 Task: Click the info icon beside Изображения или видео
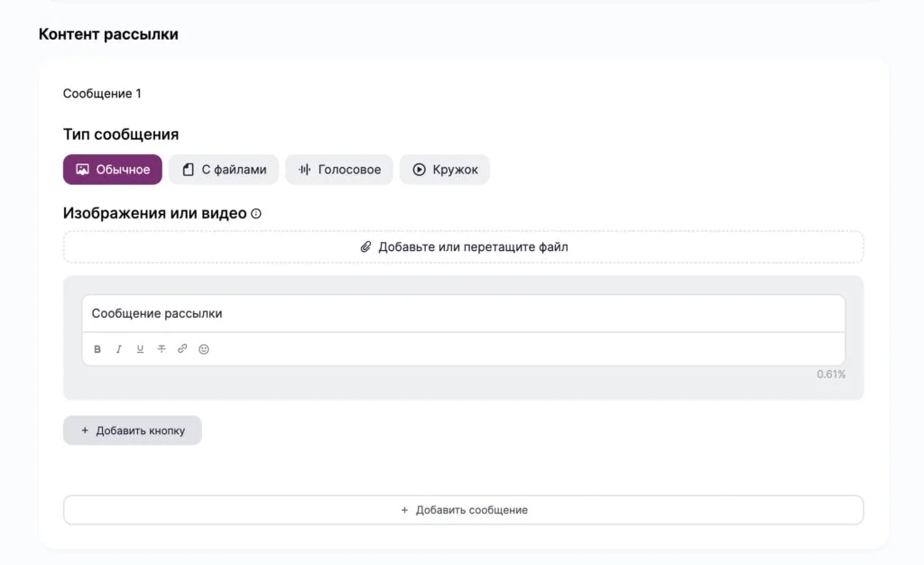point(256,214)
